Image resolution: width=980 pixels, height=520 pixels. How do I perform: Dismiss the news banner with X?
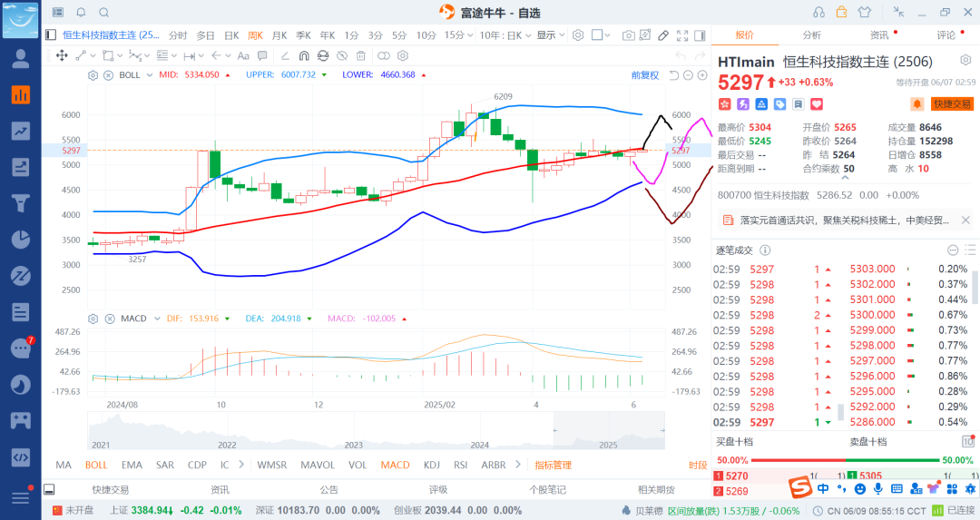(x=965, y=220)
